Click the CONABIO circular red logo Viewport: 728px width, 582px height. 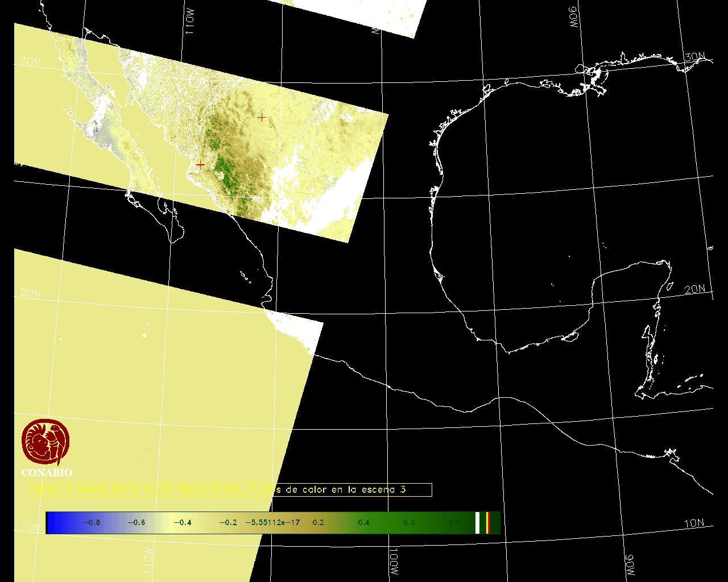coord(45,442)
